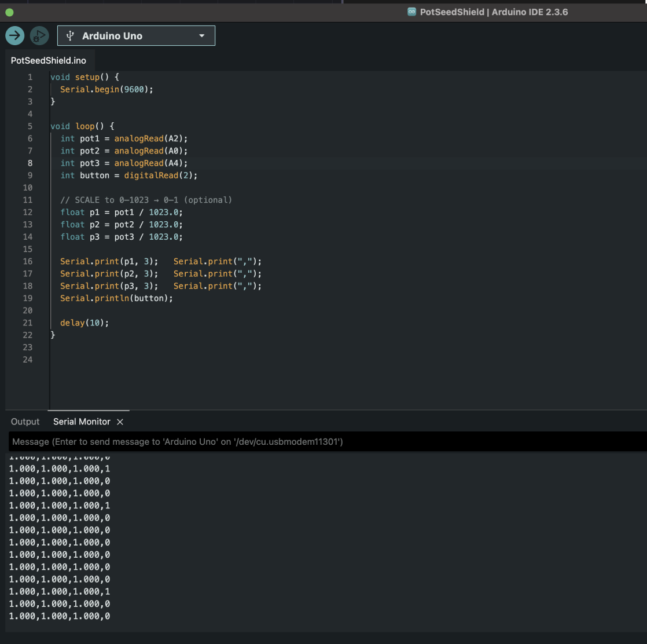Screen dimensions: 647x644
Task: Upload the sketch using the arrow icon
Action: point(14,35)
